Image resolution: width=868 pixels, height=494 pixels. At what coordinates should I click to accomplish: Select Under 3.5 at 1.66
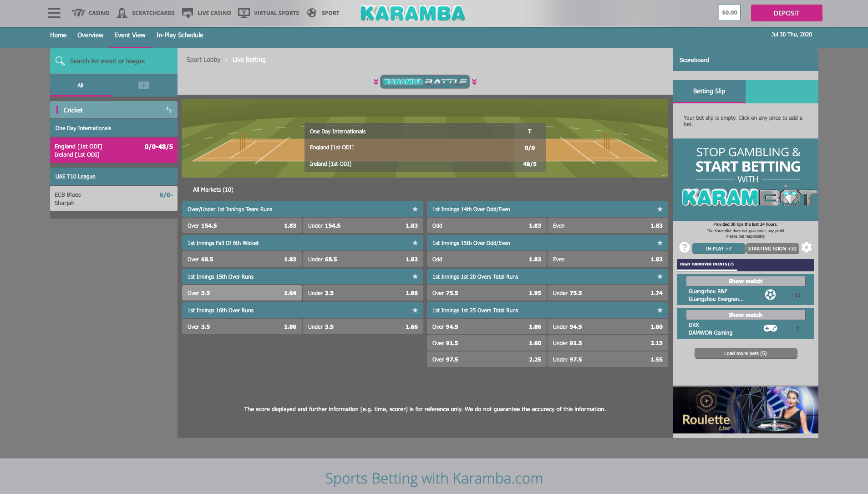tap(363, 326)
